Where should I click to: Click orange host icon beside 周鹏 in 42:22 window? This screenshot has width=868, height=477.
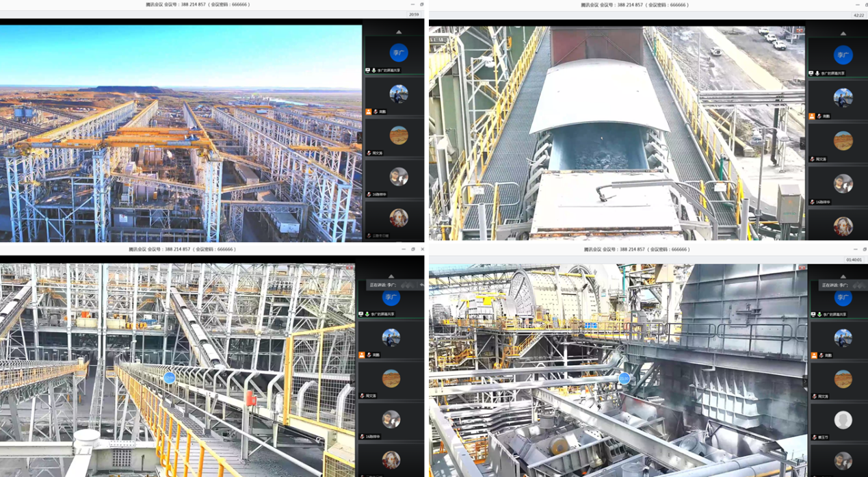tap(812, 116)
